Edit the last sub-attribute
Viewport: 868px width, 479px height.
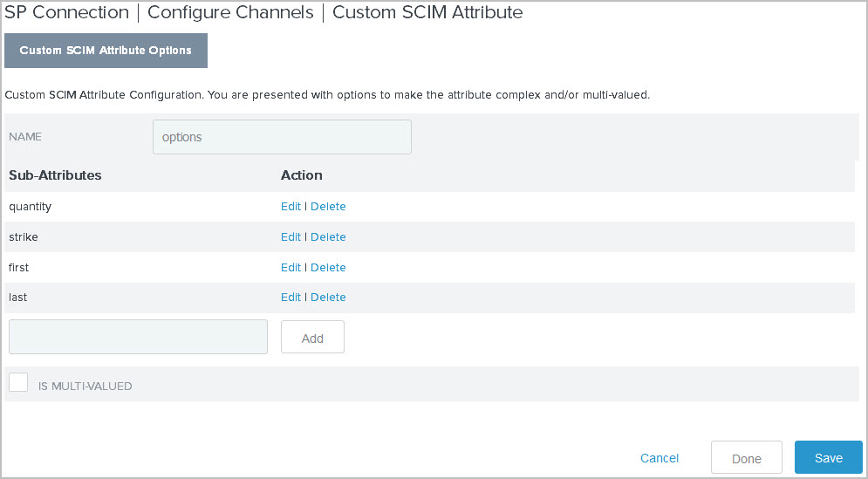pos(290,298)
